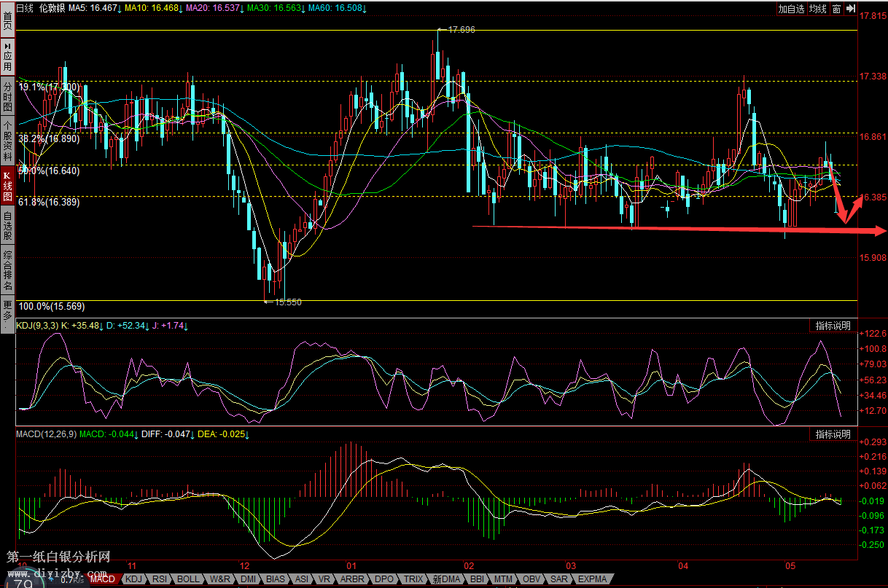Click the arrow-to-bar icon at top right
The height and width of the screenshot is (588, 888).
pyautogui.click(x=852, y=9)
